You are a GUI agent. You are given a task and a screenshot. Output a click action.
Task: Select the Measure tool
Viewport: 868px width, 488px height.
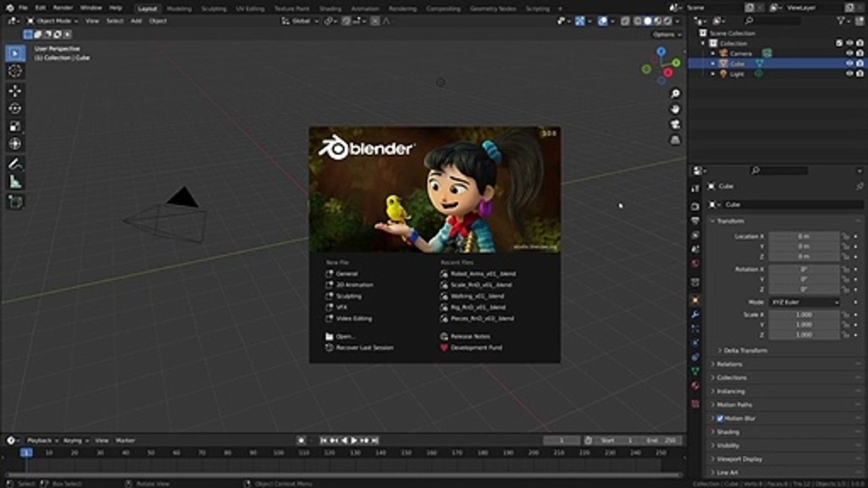15,182
